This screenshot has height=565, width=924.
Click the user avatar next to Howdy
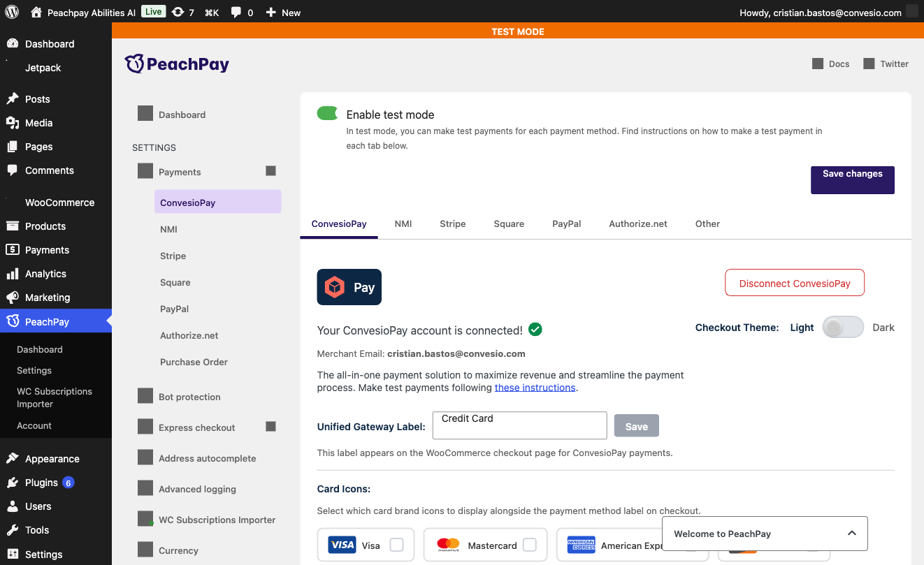pos(911,12)
